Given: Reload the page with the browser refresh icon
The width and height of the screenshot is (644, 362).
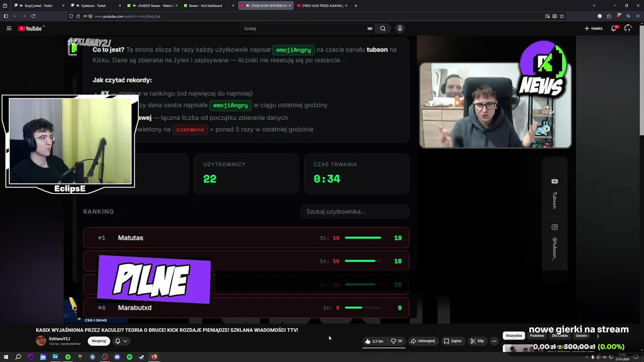Looking at the screenshot, I should click(33, 16).
